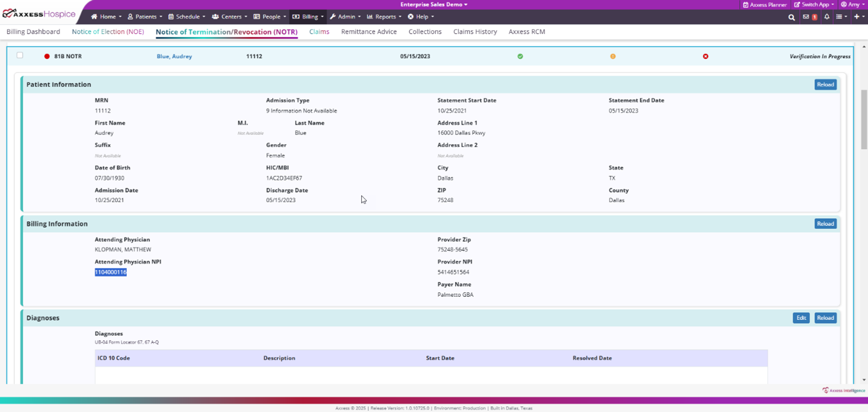The image size is (868, 412).
Task: Open the messages envelope icon
Action: click(806, 17)
